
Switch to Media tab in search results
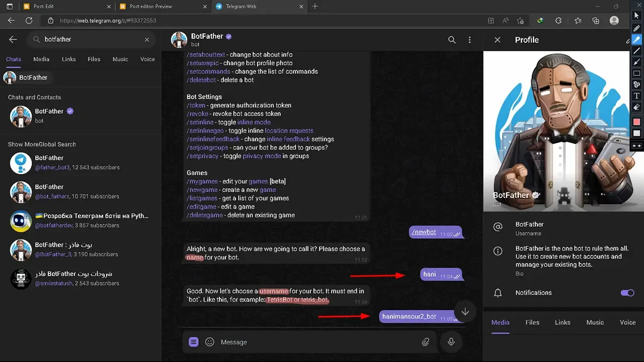coord(41,59)
